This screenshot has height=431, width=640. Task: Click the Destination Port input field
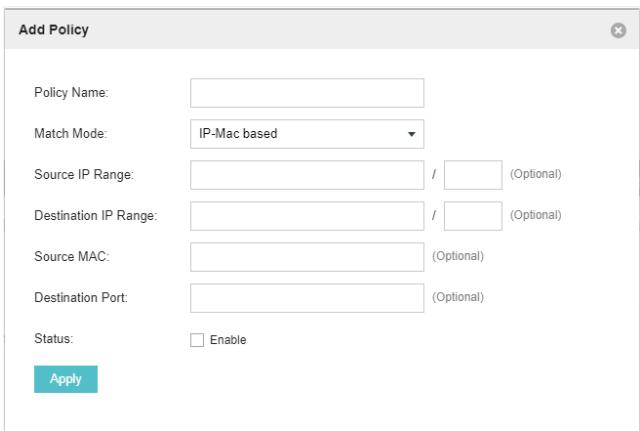pyautogui.click(x=307, y=298)
